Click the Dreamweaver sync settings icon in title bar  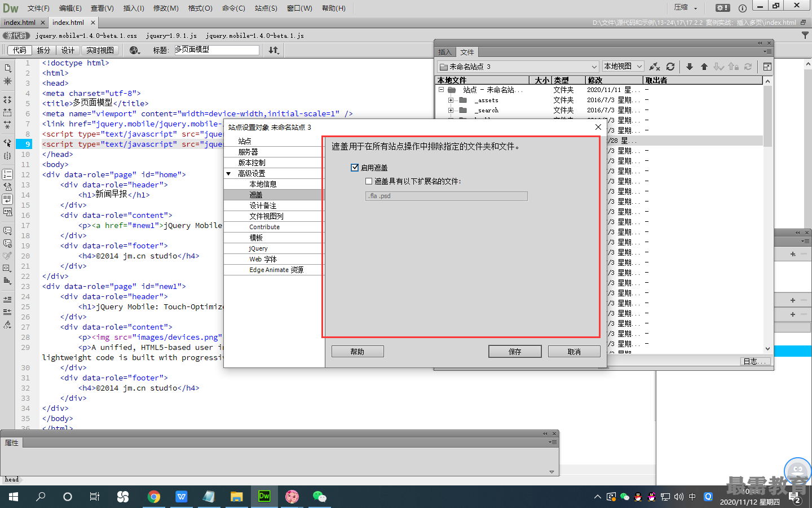(722, 8)
